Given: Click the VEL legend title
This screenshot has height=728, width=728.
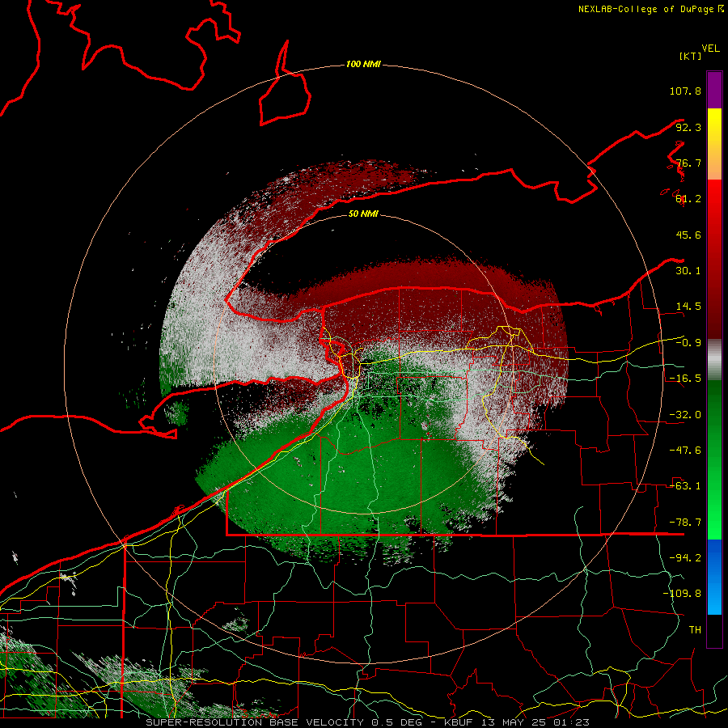Looking at the screenshot, I should (x=710, y=49).
